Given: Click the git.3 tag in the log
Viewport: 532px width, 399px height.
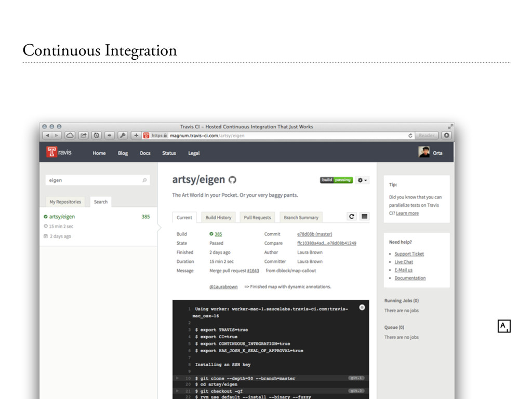Looking at the screenshot, I should [356, 391].
